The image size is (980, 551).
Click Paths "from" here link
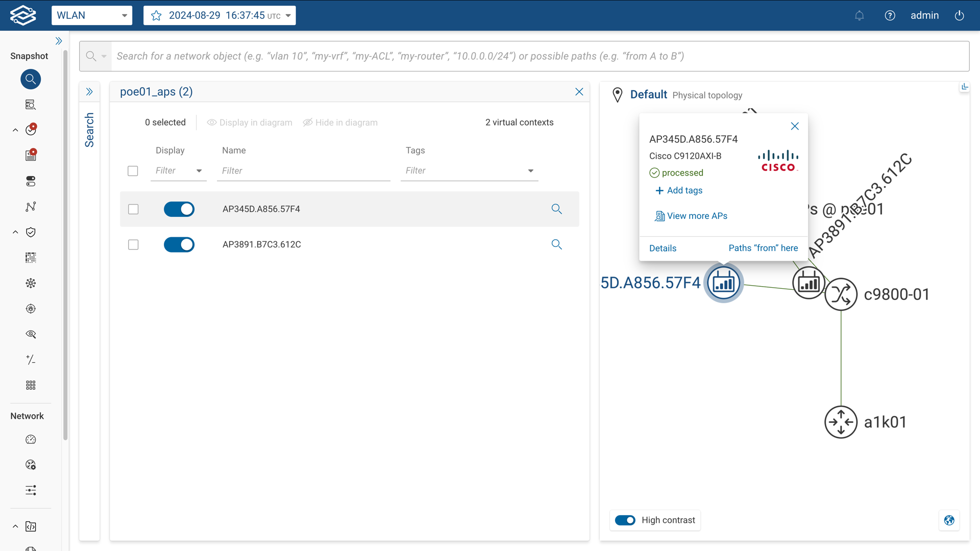(x=763, y=248)
